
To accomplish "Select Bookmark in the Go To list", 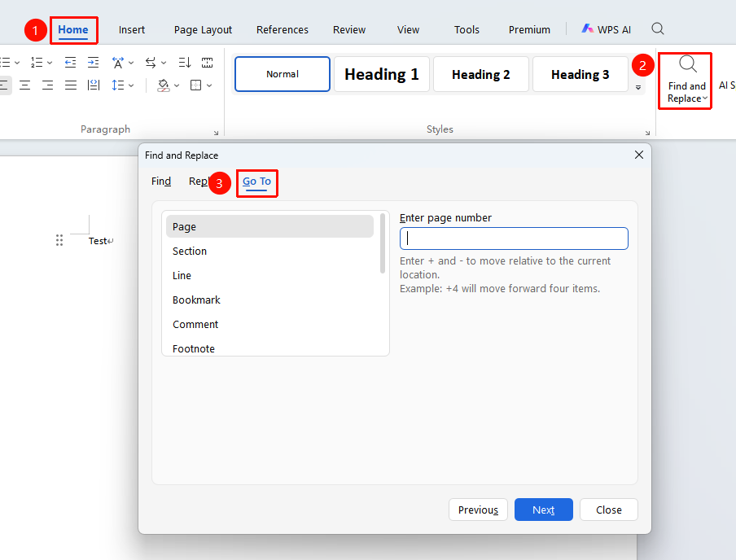I will click(270, 300).
